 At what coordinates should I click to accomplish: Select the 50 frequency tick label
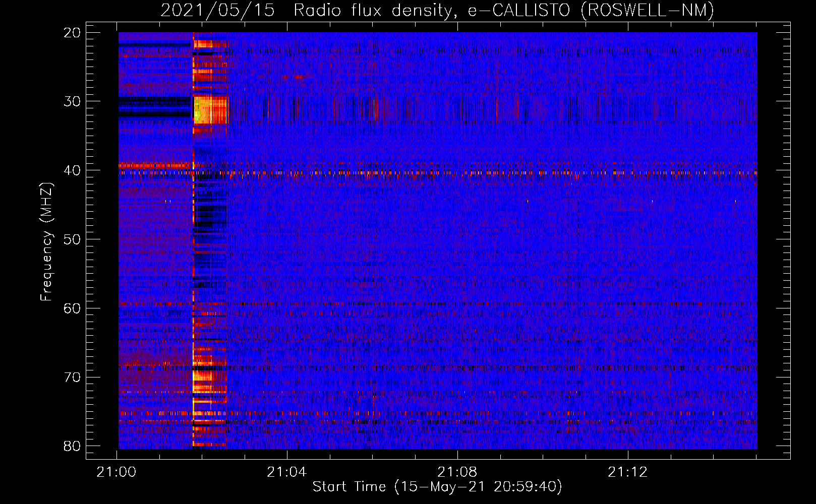point(73,239)
